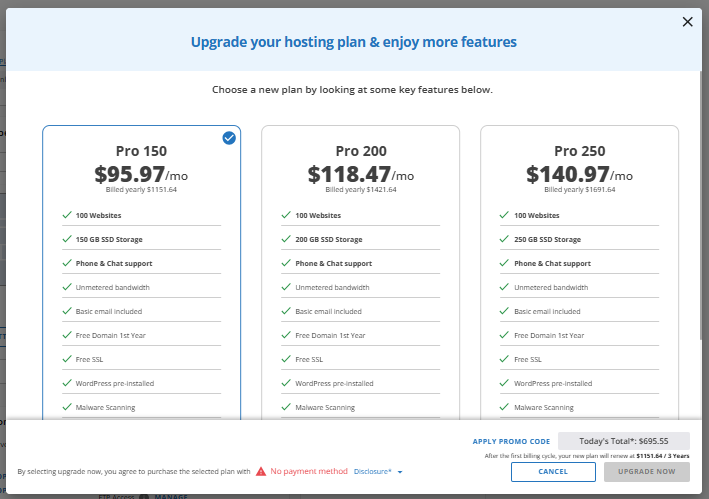Click the Cancel button
The height and width of the screenshot is (499, 709).
coord(553,471)
